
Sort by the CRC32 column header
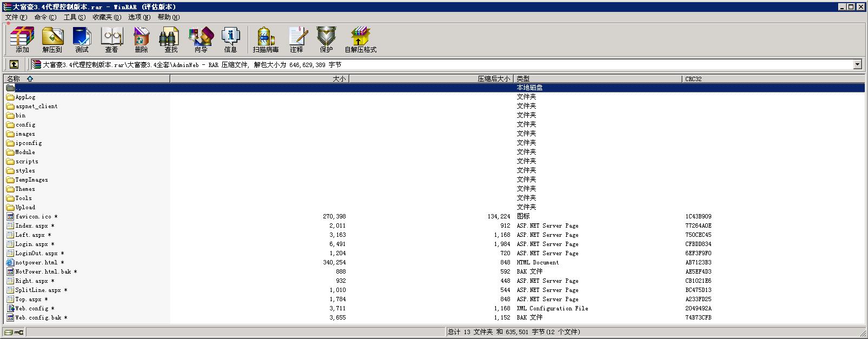click(693, 79)
